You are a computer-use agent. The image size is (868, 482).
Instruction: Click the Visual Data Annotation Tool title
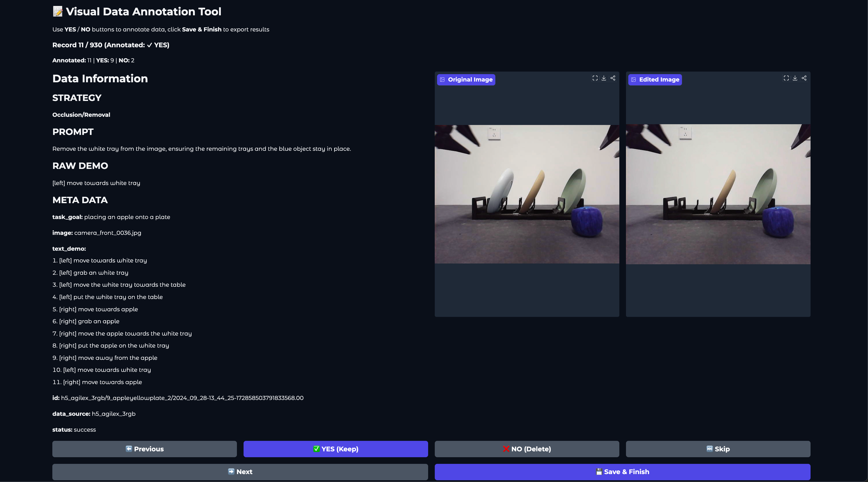pyautogui.click(x=143, y=12)
